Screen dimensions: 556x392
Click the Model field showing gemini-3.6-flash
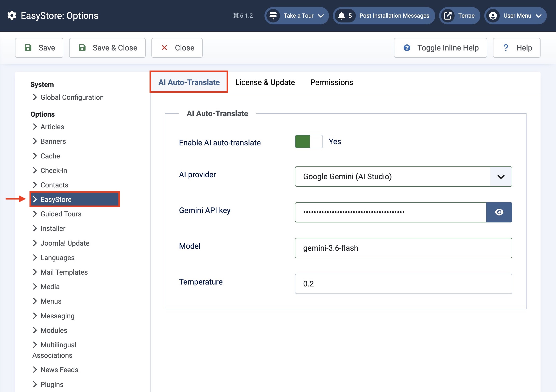click(403, 248)
